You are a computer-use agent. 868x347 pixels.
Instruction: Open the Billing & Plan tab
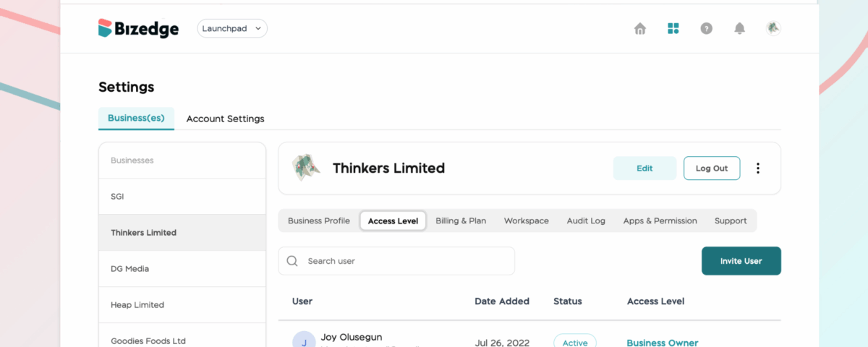[x=461, y=220]
